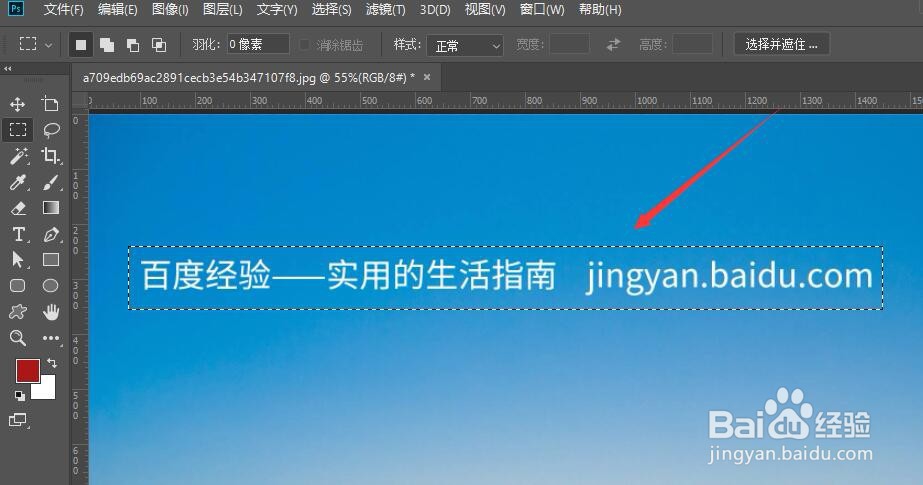Image resolution: width=923 pixels, height=485 pixels.
Task: Close the a709edb69ac...jpg document tab
Action: coord(427,77)
